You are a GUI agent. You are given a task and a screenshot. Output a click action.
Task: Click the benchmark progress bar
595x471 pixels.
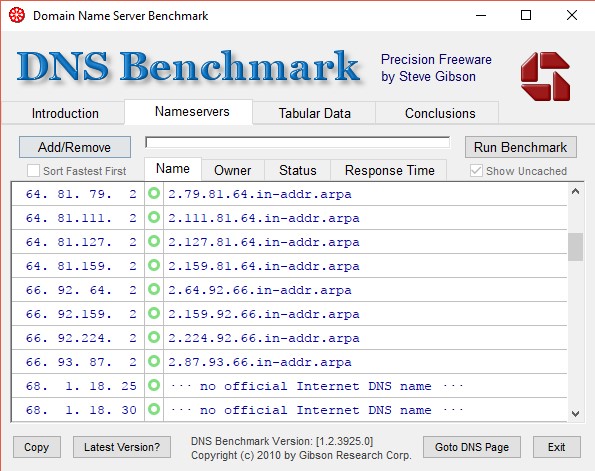[298, 143]
